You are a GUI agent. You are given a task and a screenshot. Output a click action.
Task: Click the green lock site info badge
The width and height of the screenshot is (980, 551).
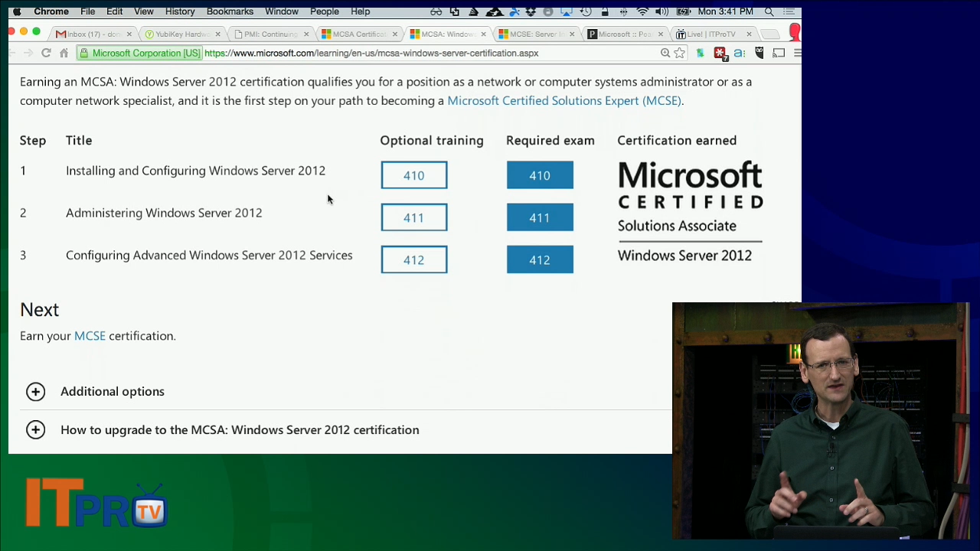(x=139, y=53)
